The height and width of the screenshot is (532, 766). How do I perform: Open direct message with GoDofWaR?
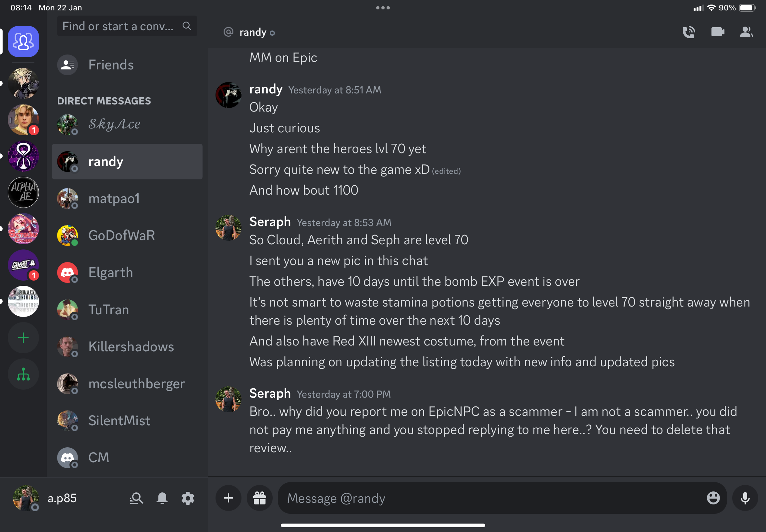127,236
